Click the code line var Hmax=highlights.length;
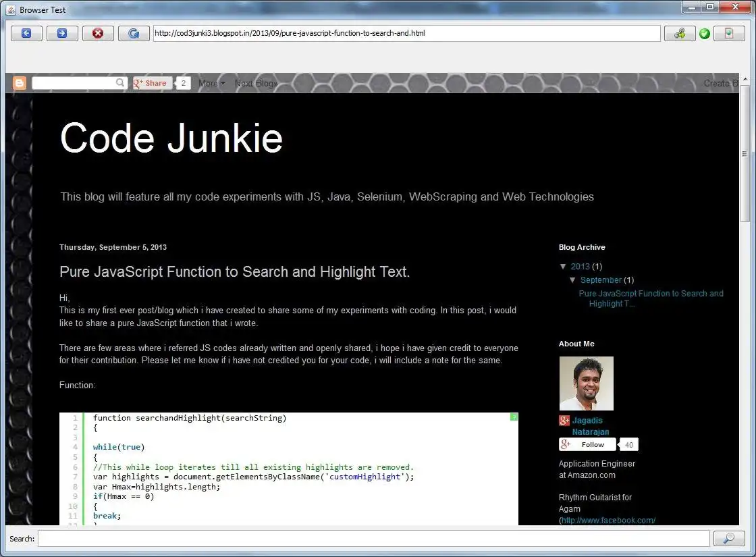The height and width of the screenshot is (557, 756). pyautogui.click(x=156, y=487)
